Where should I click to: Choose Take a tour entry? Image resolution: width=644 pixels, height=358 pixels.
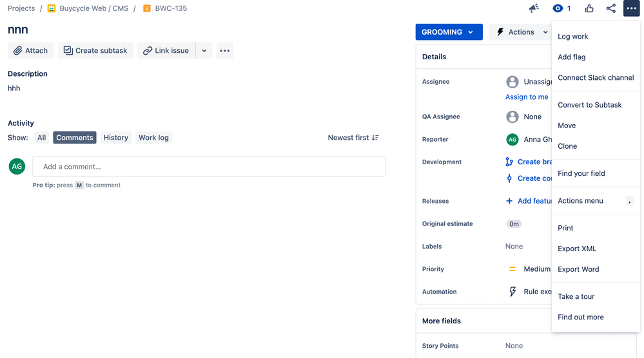[x=596, y=296]
